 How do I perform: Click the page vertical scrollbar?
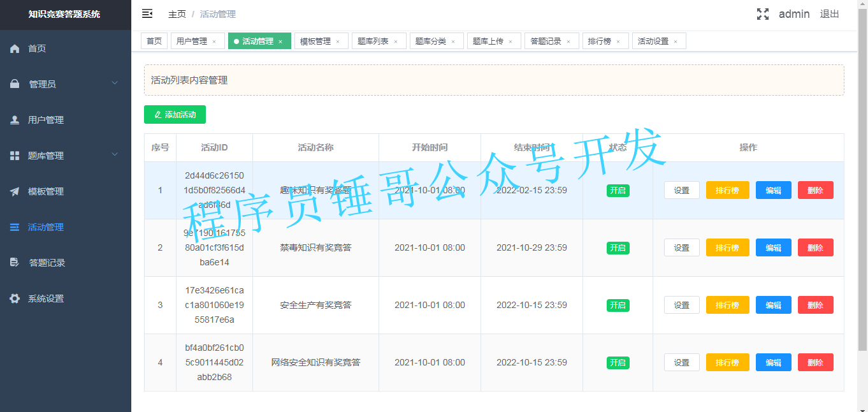click(862, 179)
